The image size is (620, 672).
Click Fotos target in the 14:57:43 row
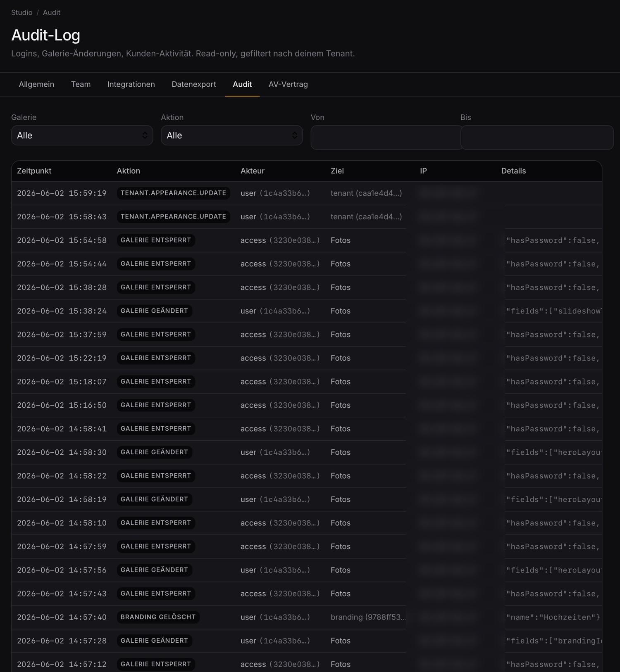(x=341, y=594)
